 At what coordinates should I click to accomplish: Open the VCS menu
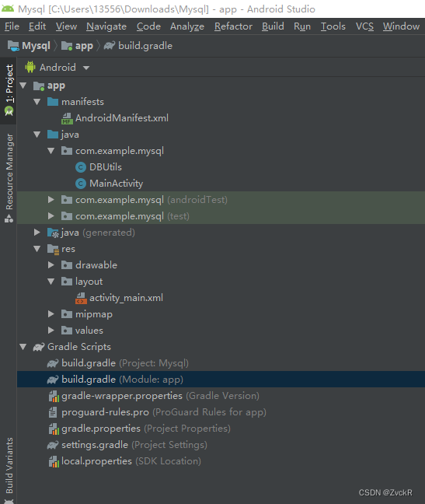[x=364, y=26]
